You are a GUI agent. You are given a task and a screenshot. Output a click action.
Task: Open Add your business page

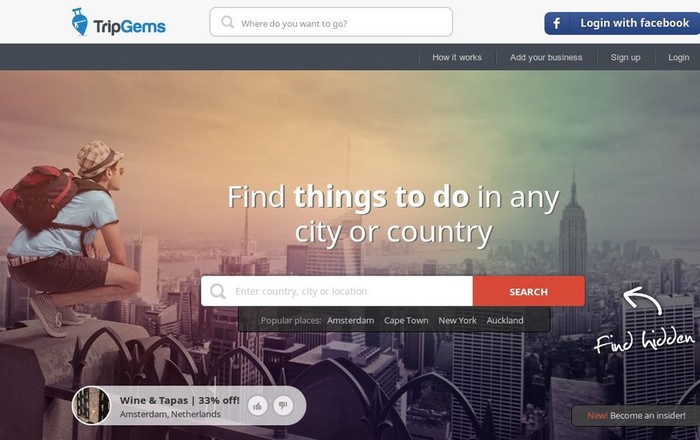coord(546,57)
